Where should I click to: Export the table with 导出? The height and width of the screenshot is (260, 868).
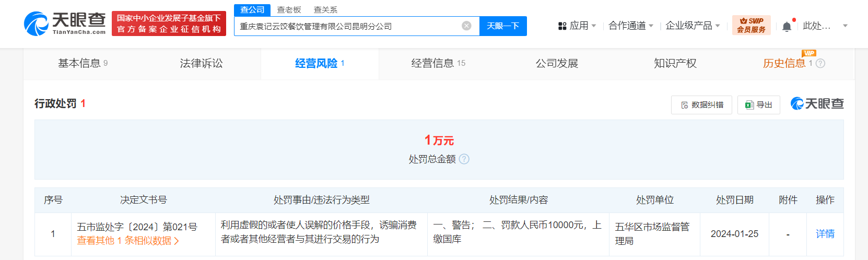758,105
